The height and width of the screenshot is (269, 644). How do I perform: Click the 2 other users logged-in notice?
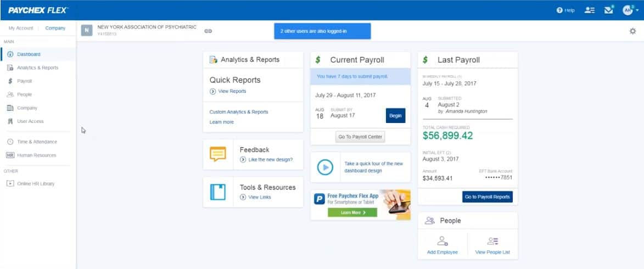[x=322, y=31]
